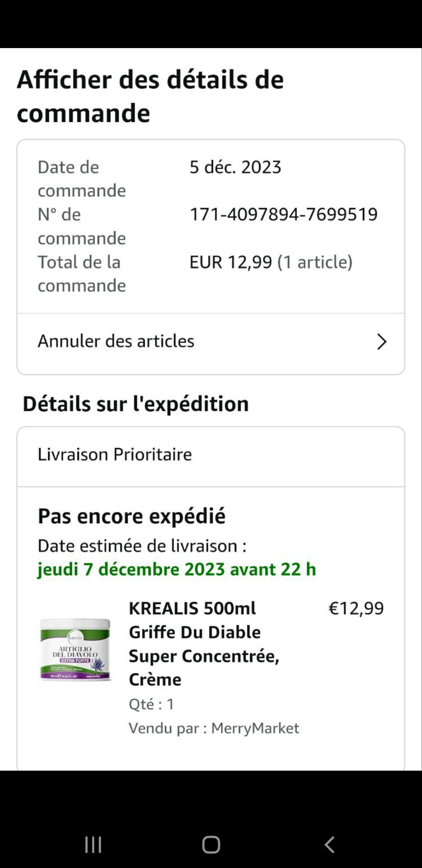This screenshot has width=422, height=868.
Task: Open the Annuler des articles option
Action: pyautogui.click(x=116, y=341)
